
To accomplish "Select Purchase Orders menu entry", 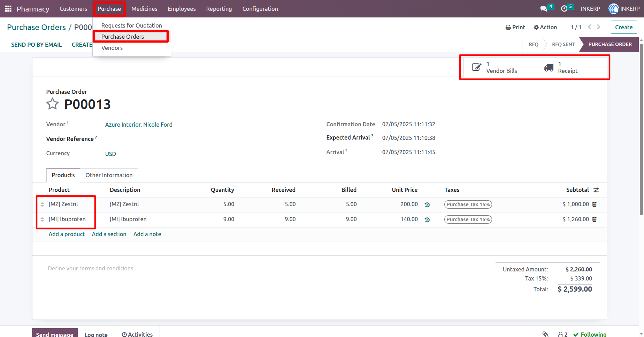I will (x=131, y=37).
